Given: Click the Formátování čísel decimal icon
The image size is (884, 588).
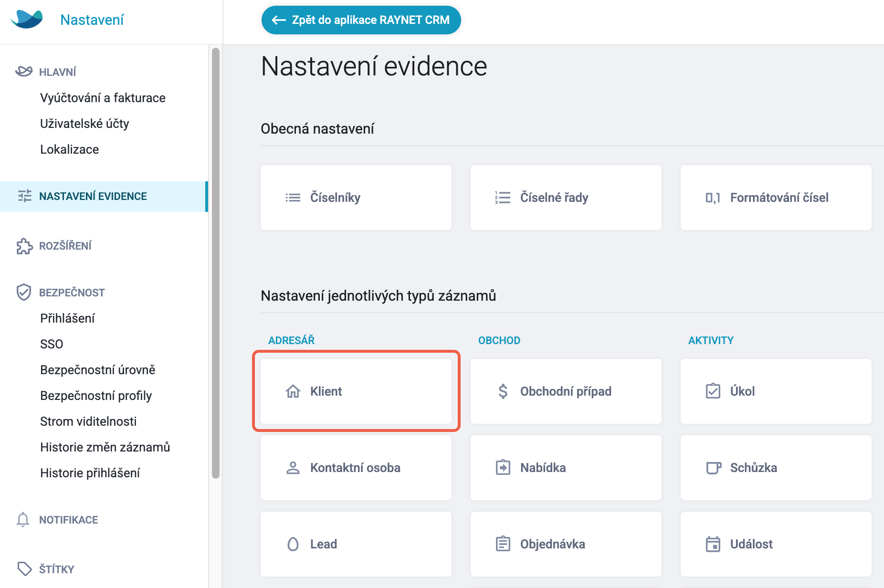Looking at the screenshot, I should [x=713, y=198].
